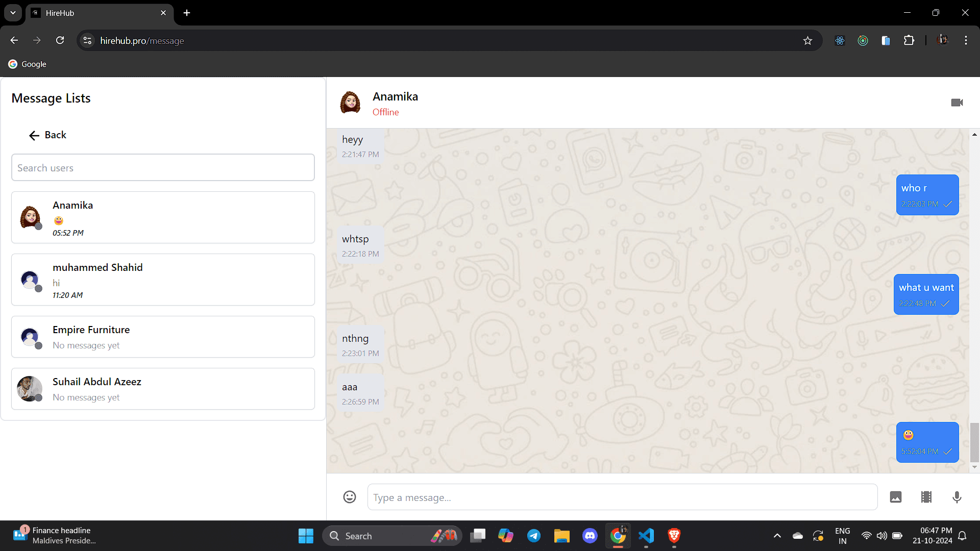980x551 pixels.
Task: Open Suhail Abdul Azeez conversation
Action: point(163,389)
